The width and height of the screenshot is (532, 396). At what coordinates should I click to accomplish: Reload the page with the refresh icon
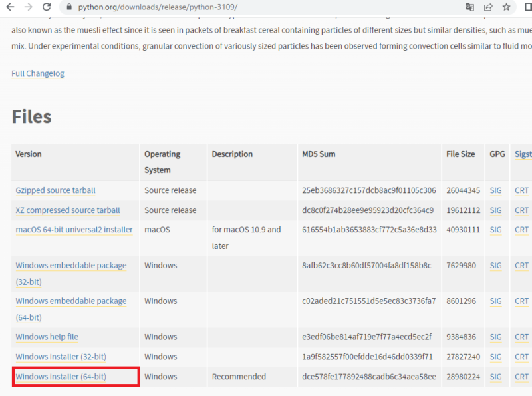pos(46,7)
